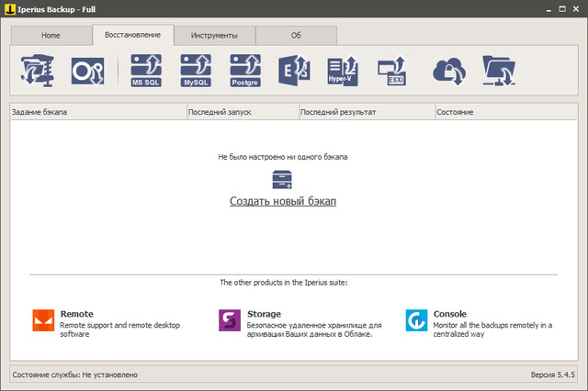588x391 pixels.
Task: Click the Remote support description text
Action: point(120,330)
